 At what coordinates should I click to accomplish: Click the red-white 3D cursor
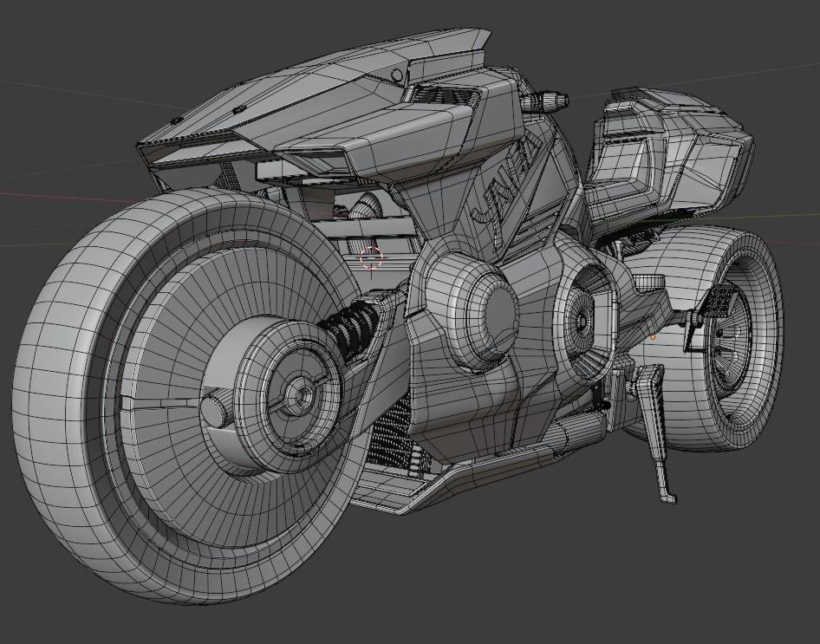click(372, 257)
